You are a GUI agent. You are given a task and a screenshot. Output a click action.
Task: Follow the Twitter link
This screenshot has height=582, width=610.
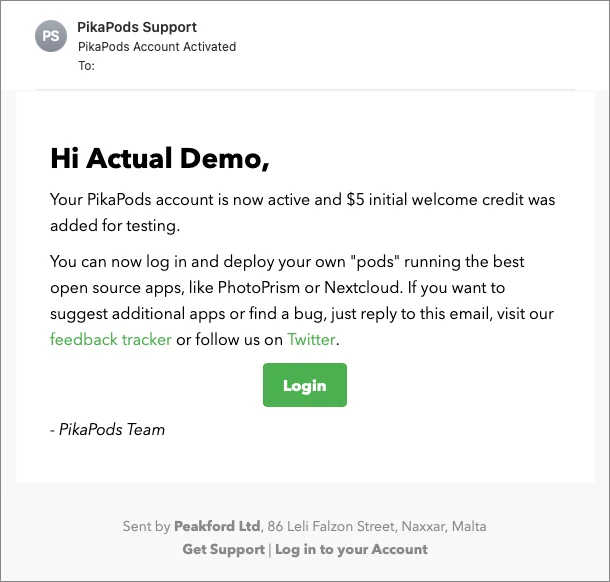click(x=311, y=339)
